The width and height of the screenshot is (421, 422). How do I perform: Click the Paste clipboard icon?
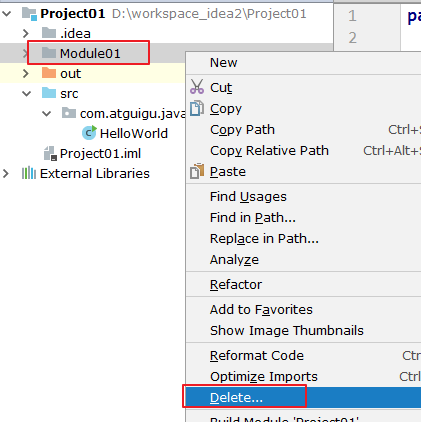coord(197,171)
